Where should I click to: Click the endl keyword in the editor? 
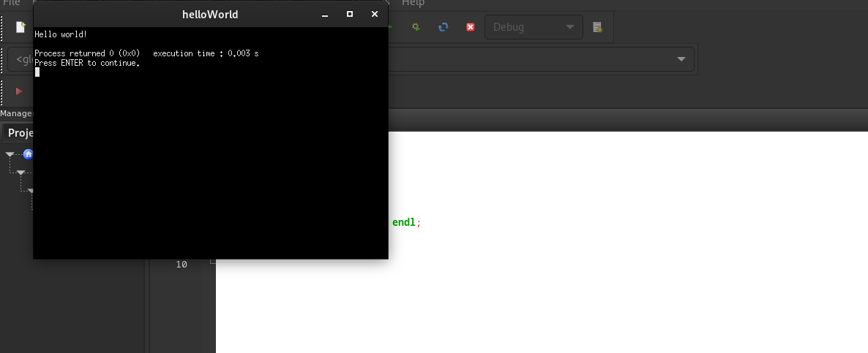(404, 222)
